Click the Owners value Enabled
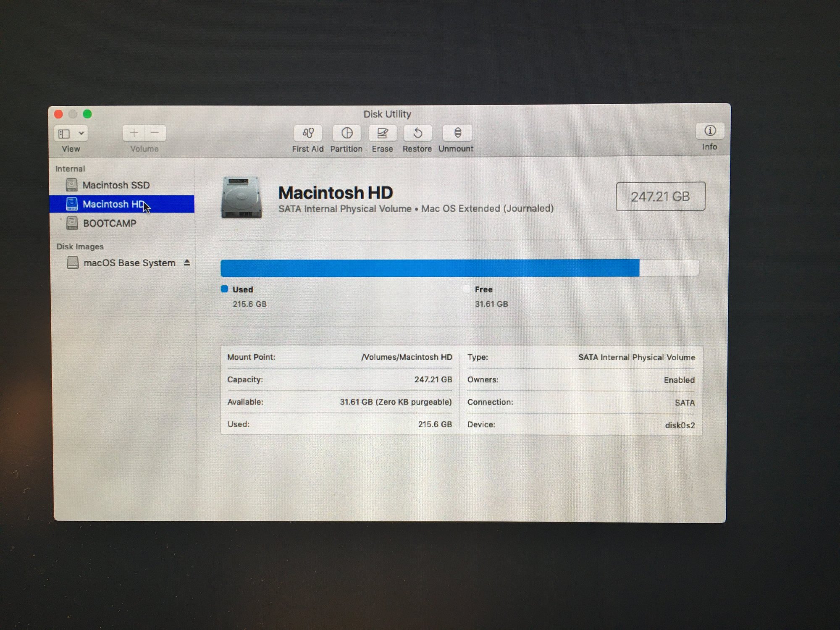 (x=679, y=380)
